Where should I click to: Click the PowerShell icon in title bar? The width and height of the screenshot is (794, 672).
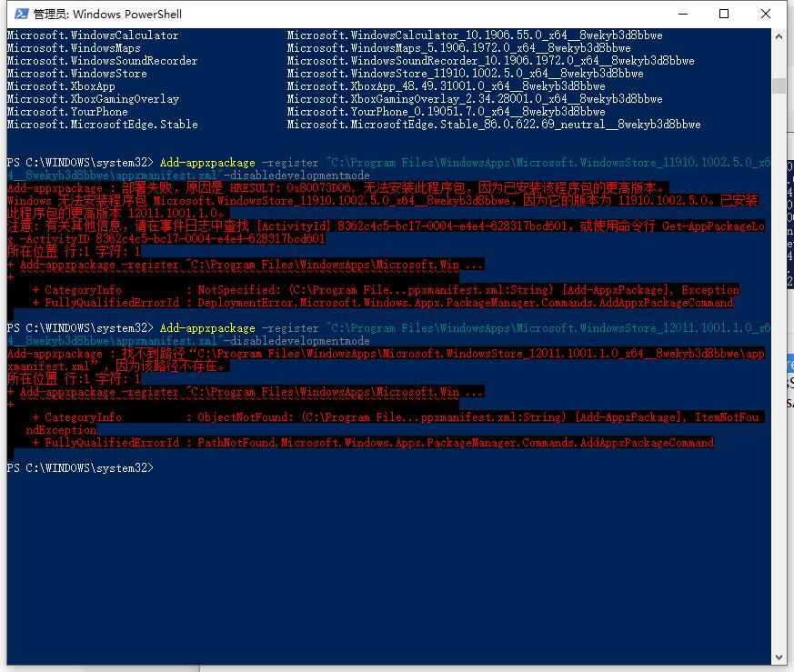21,14
